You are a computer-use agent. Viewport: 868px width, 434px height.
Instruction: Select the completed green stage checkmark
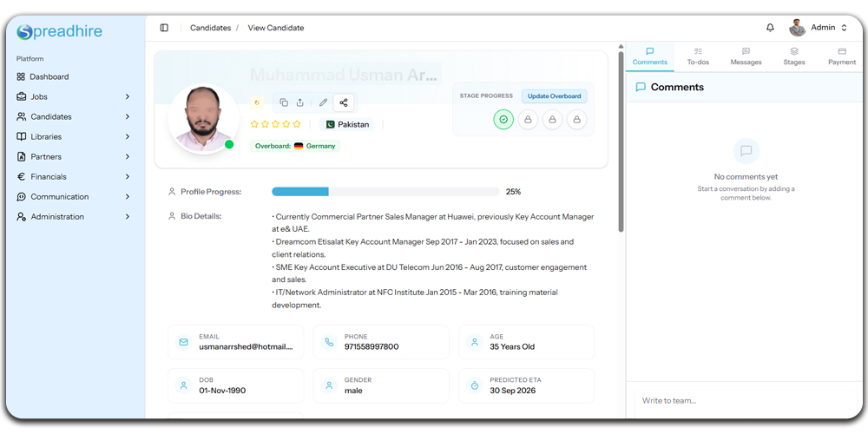coord(503,120)
